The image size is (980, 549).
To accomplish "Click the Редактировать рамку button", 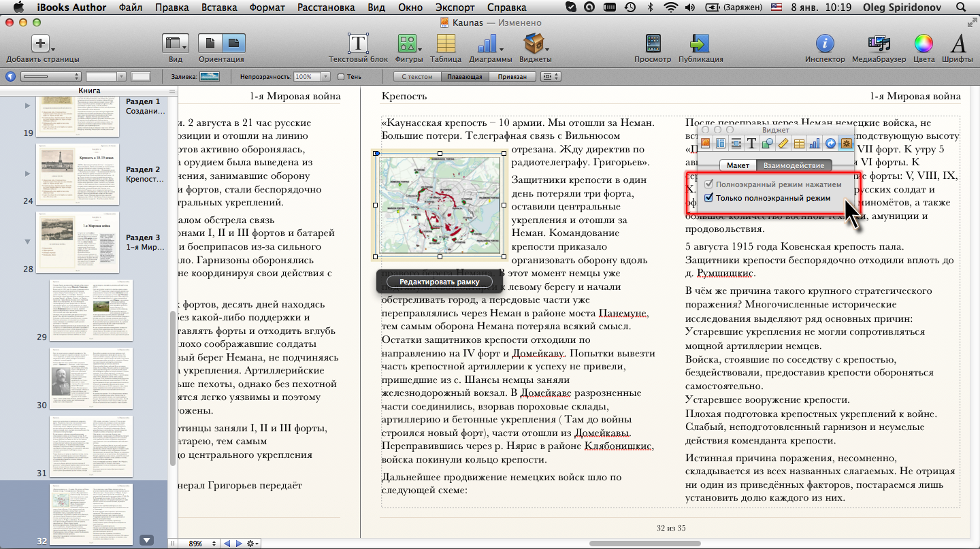I will [x=439, y=282].
